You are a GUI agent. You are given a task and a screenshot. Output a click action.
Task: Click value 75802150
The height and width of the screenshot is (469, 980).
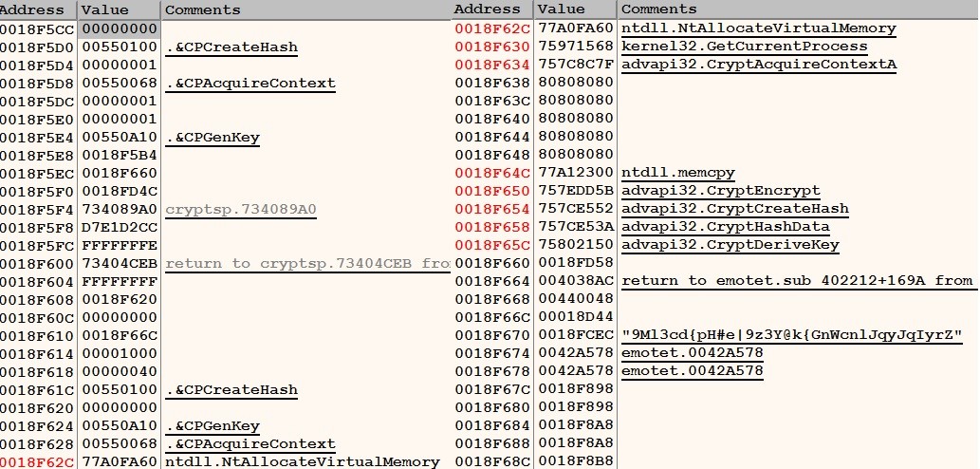[576, 245]
